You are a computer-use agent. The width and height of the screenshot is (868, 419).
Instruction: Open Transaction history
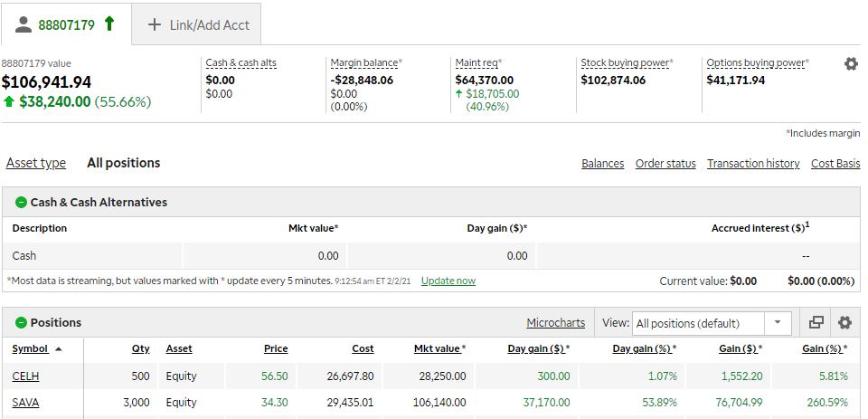753,164
